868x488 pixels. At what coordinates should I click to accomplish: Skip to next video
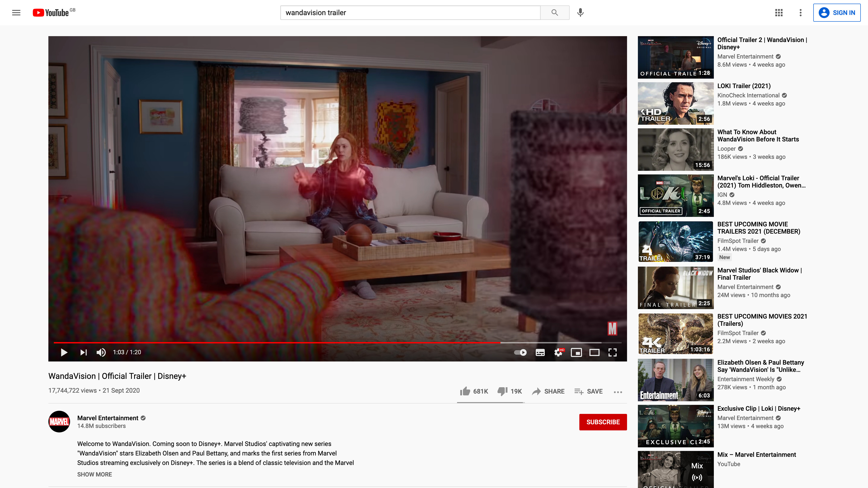(x=84, y=352)
